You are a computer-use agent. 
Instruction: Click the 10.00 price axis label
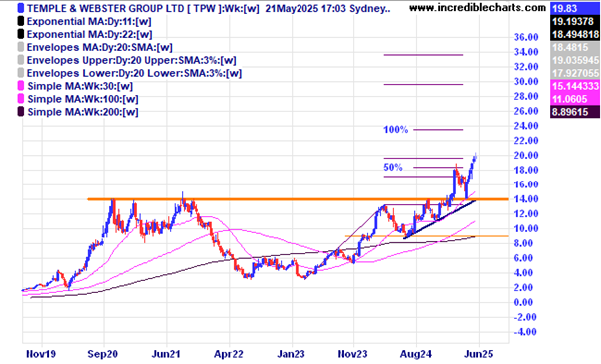pos(526,228)
